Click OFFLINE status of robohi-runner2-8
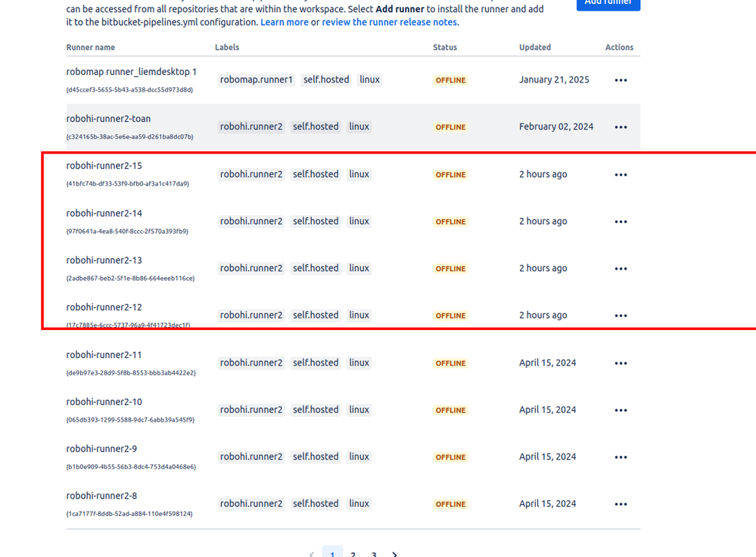Screen dimensions: 756x557 click(x=450, y=505)
